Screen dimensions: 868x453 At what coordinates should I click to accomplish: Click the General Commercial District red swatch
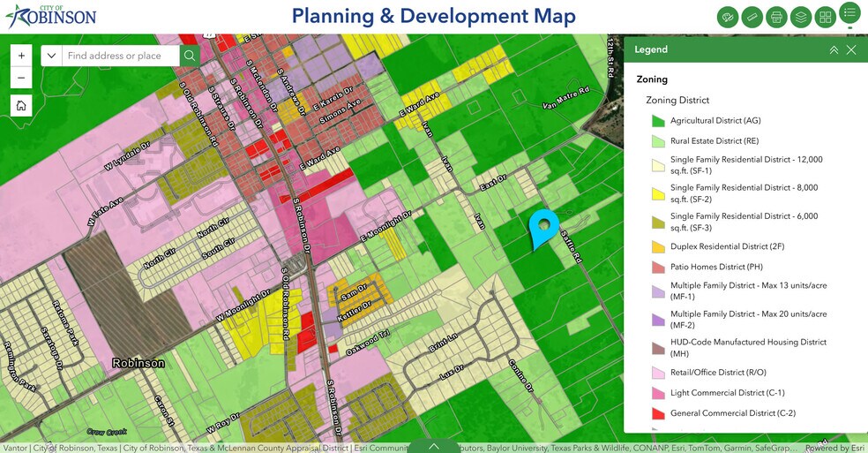coord(657,413)
